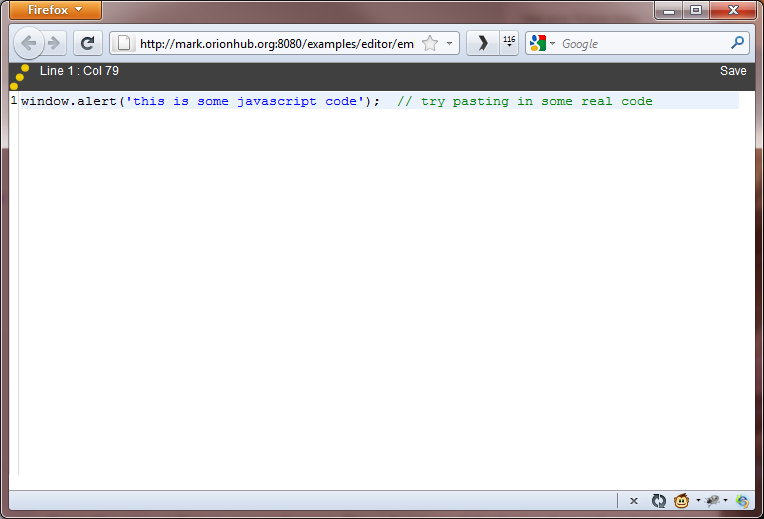Viewport: 764px width, 519px height.
Task: Click the 'window.alert' code text
Action: pos(69,101)
